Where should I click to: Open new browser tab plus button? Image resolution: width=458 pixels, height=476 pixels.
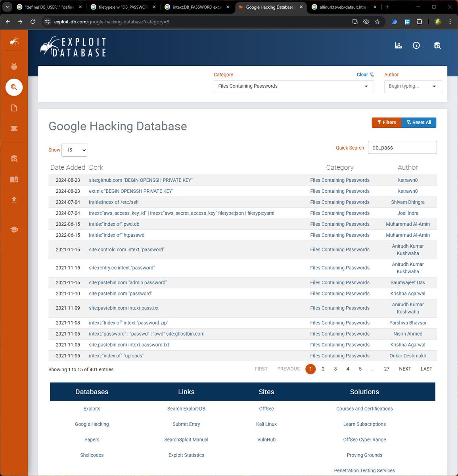(x=387, y=7)
